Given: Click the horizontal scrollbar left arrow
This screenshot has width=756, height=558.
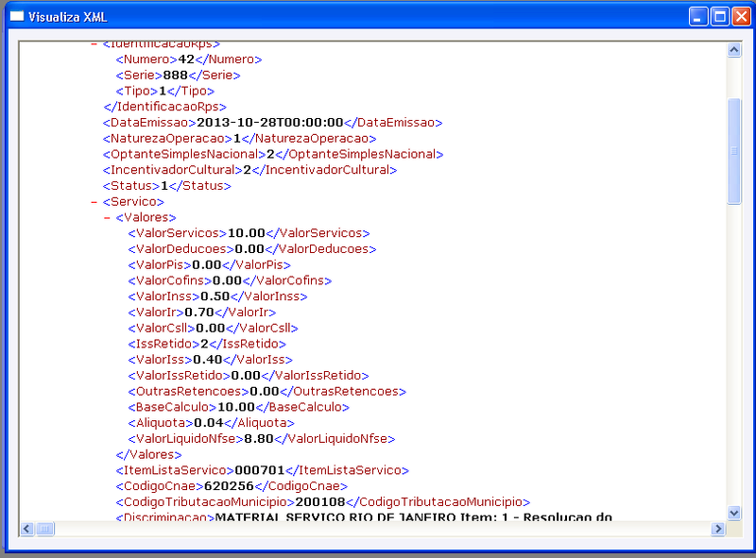Looking at the screenshot, I should [x=27, y=529].
